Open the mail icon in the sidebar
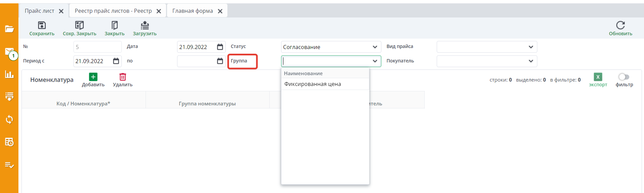 pyautogui.click(x=9, y=52)
